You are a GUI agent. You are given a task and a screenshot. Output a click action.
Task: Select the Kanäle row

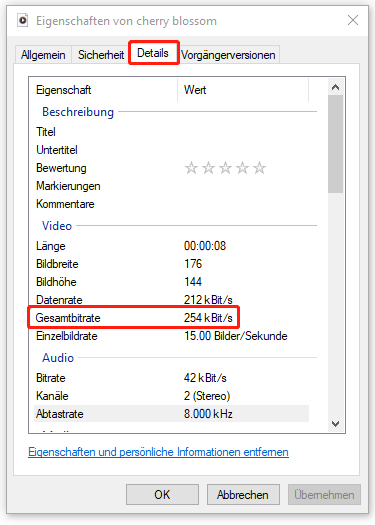pos(171,396)
